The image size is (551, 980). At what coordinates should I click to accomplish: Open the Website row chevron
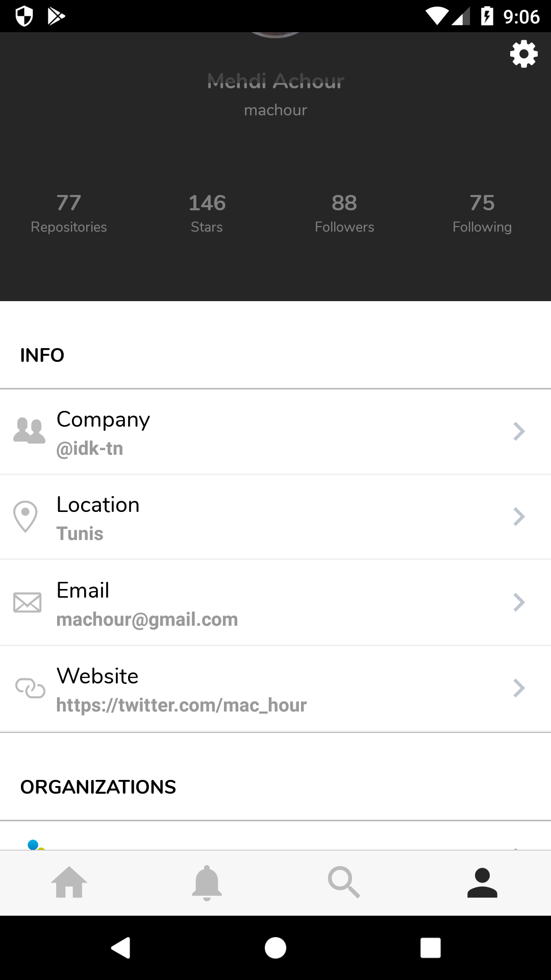coord(519,688)
